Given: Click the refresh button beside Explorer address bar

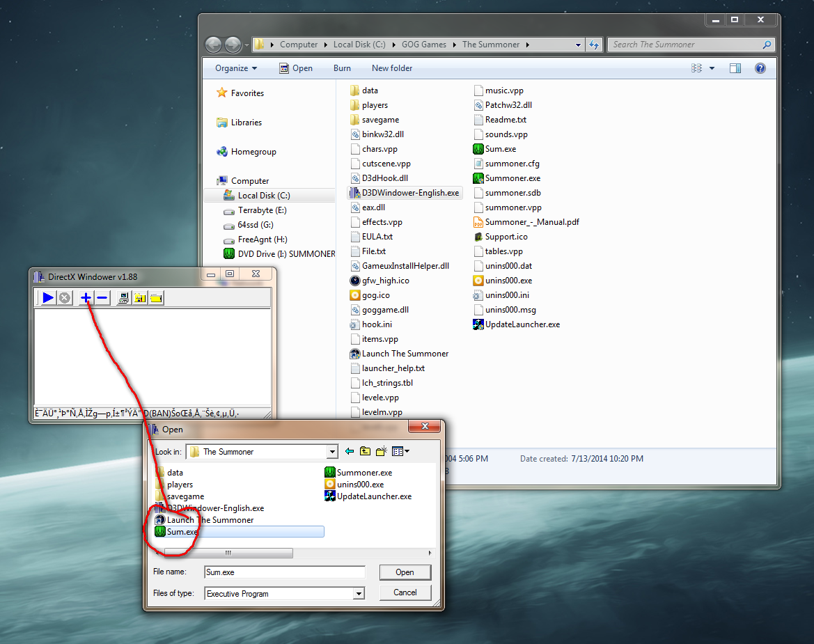Looking at the screenshot, I should [x=594, y=45].
